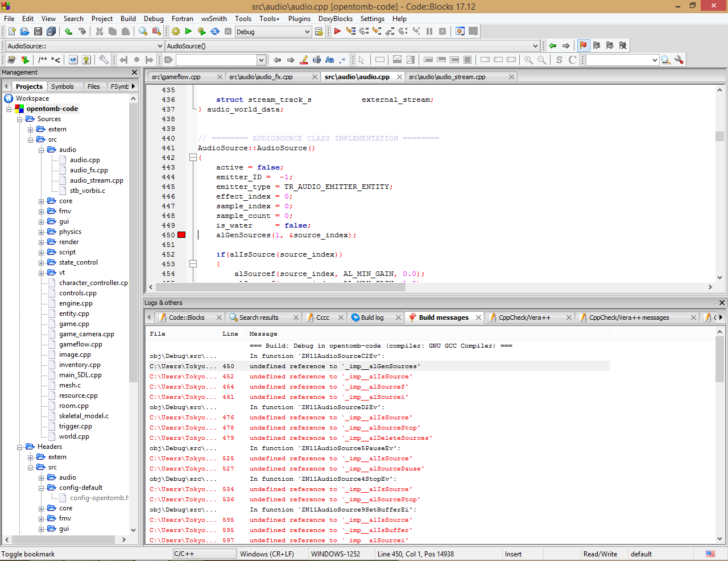728x561 pixels.
Task: Build the project with the gear icon
Action: click(176, 31)
